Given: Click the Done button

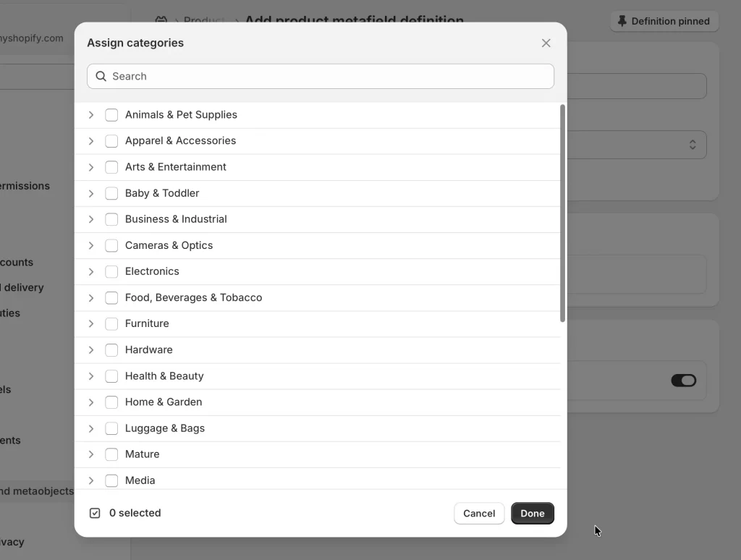Looking at the screenshot, I should click(x=533, y=513).
